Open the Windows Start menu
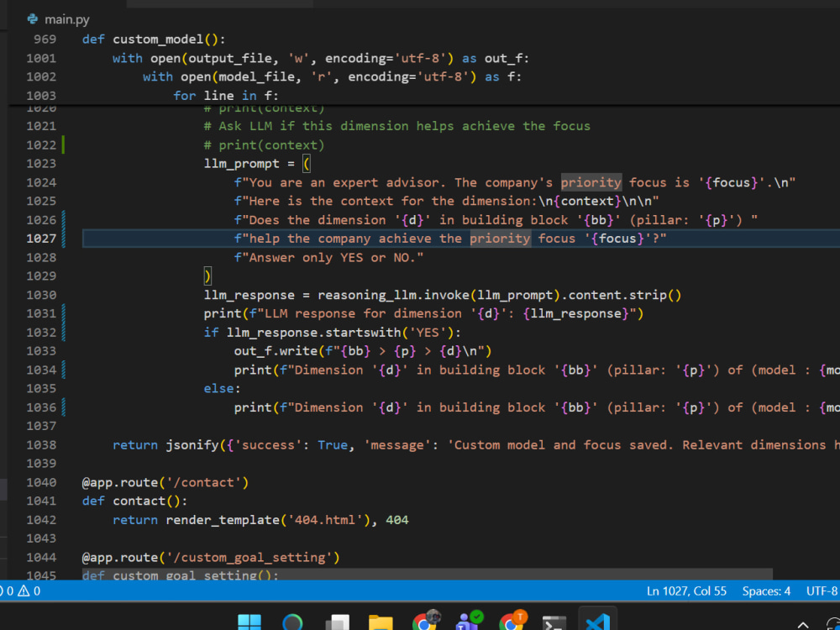 point(249,623)
